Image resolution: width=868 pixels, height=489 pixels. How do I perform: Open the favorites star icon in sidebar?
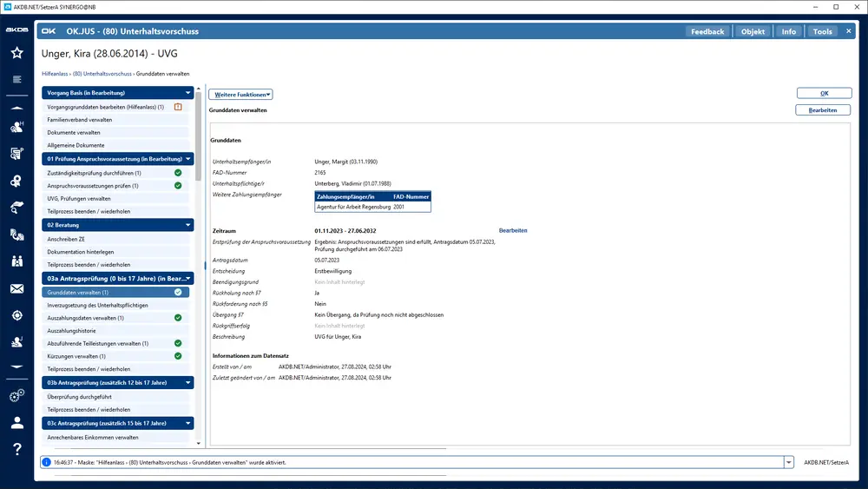point(16,53)
